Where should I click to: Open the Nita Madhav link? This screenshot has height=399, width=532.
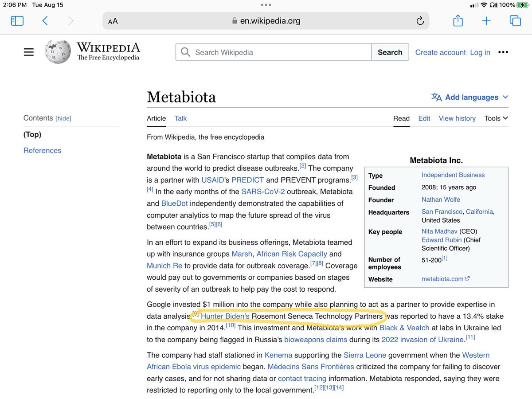(x=439, y=231)
